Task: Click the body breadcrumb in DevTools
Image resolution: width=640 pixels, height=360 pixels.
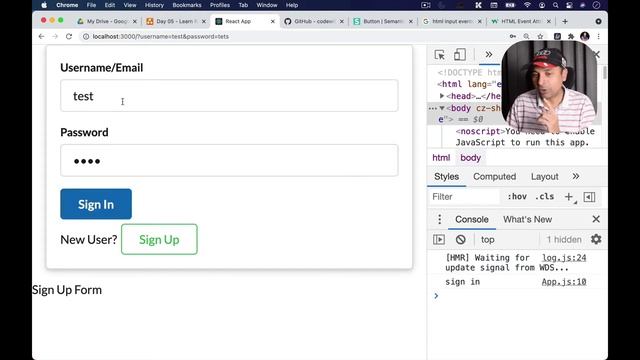Action: coord(471,158)
